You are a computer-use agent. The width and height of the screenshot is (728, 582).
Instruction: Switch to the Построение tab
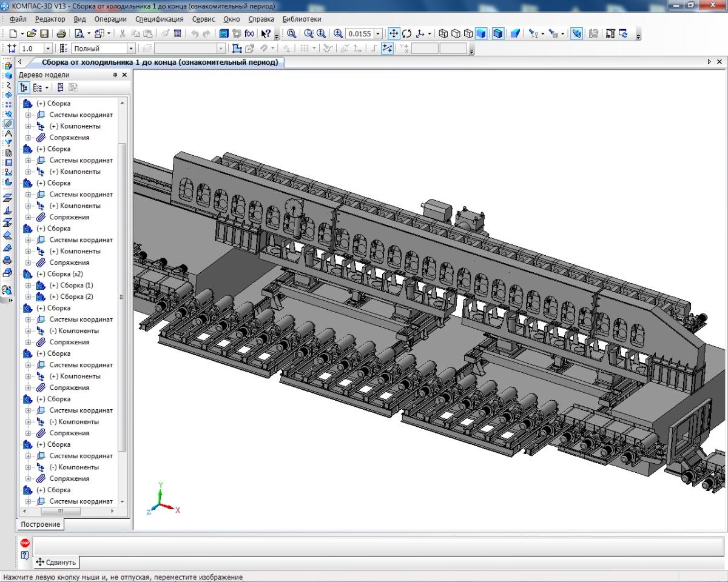click(x=41, y=524)
